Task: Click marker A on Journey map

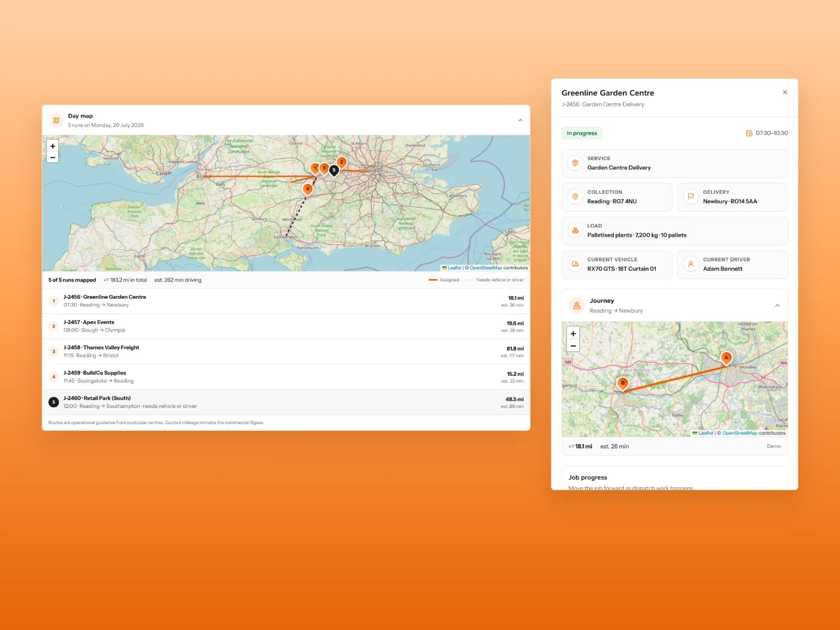Action: (x=726, y=359)
